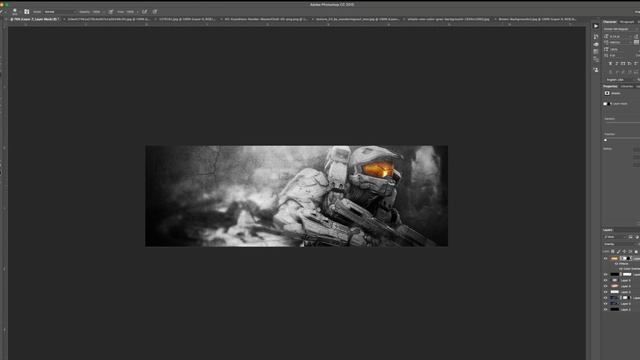This screenshot has height=360, width=640.
Task: Click the Density slider track
Action: pyautogui.click(x=622, y=123)
